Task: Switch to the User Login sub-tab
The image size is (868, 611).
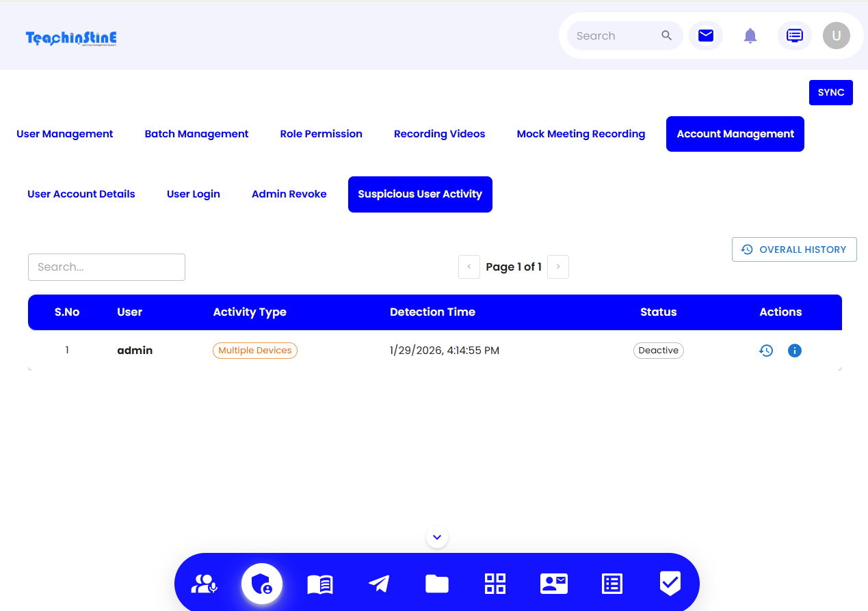Action: point(194,194)
